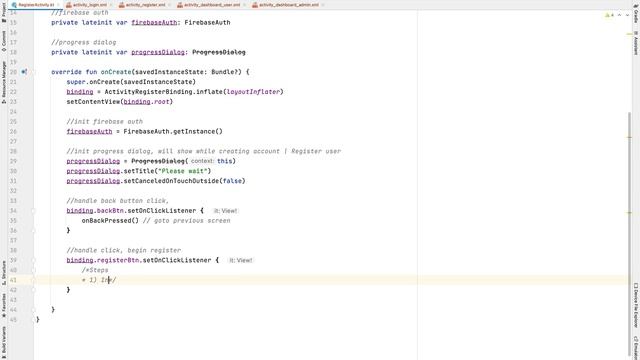Viewport: 640px width, 360px height.
Task: Click 'firebaseAuth' variable declaration on line 15
Action: [154, 22]
